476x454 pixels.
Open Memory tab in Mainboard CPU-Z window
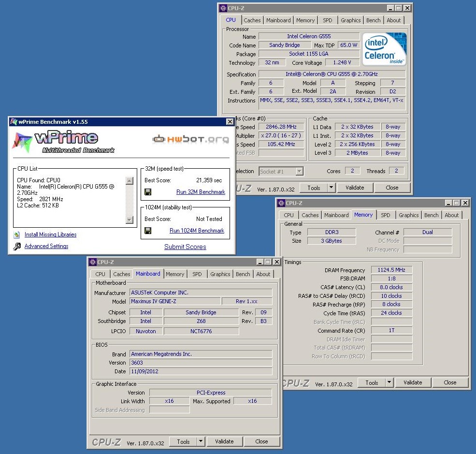click(175, 274)
